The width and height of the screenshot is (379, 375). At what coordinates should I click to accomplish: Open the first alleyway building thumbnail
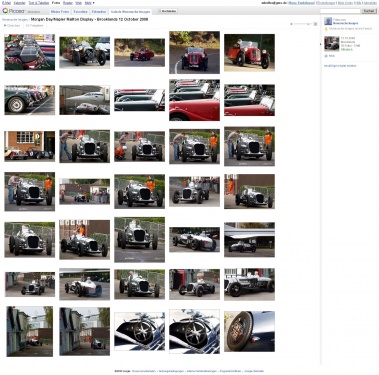tap(30, 331)
